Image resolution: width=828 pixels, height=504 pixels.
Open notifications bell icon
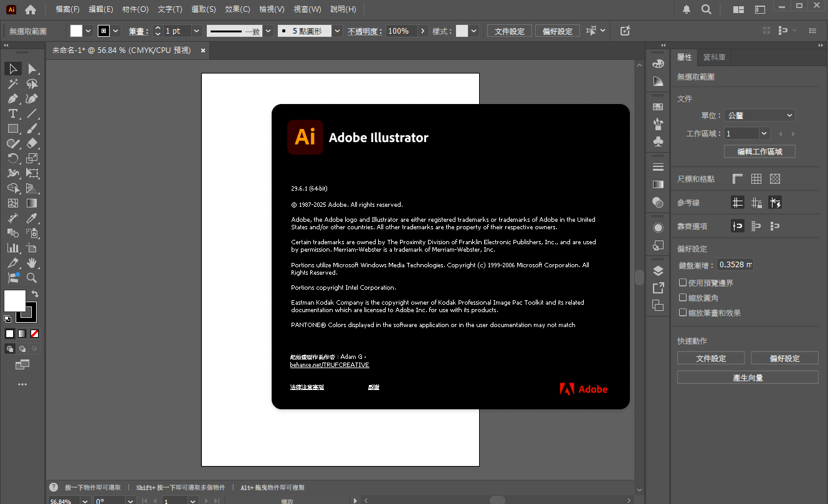click(x=687, y=9)
